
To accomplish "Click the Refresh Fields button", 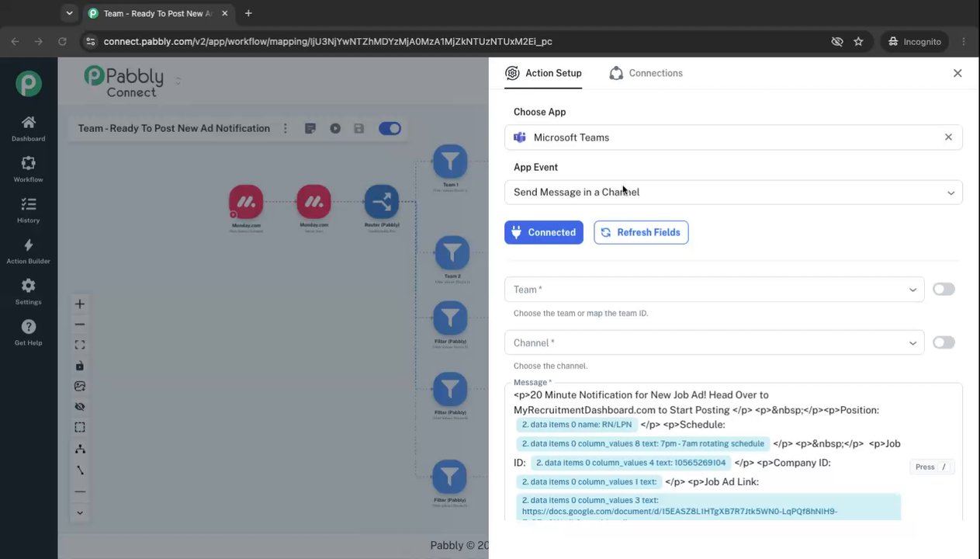I will coord(641,232).
